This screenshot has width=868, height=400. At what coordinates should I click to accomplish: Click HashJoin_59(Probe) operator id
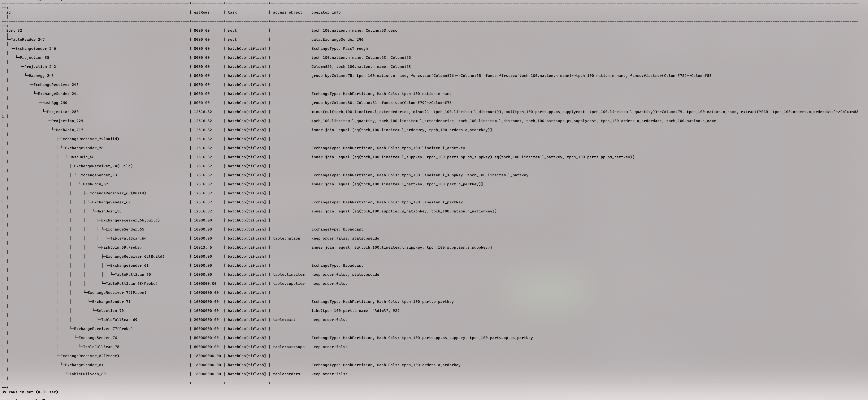click(122, 247)
